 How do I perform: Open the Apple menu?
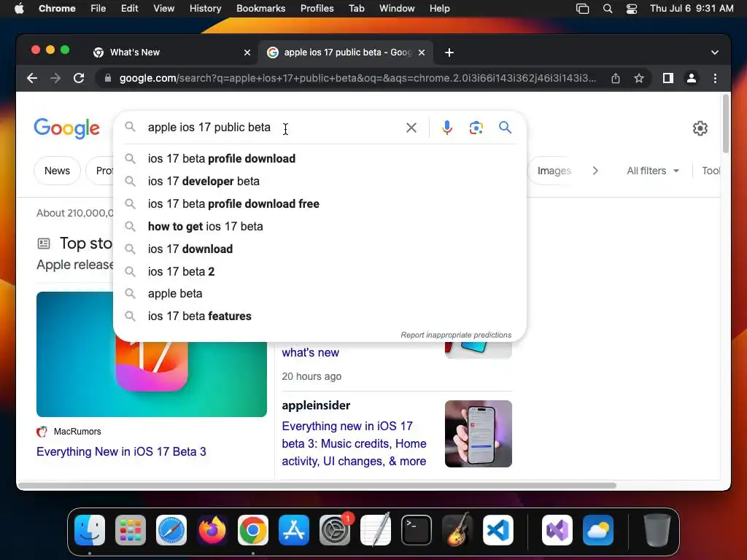pyautogui.click(x=19, y=9)
